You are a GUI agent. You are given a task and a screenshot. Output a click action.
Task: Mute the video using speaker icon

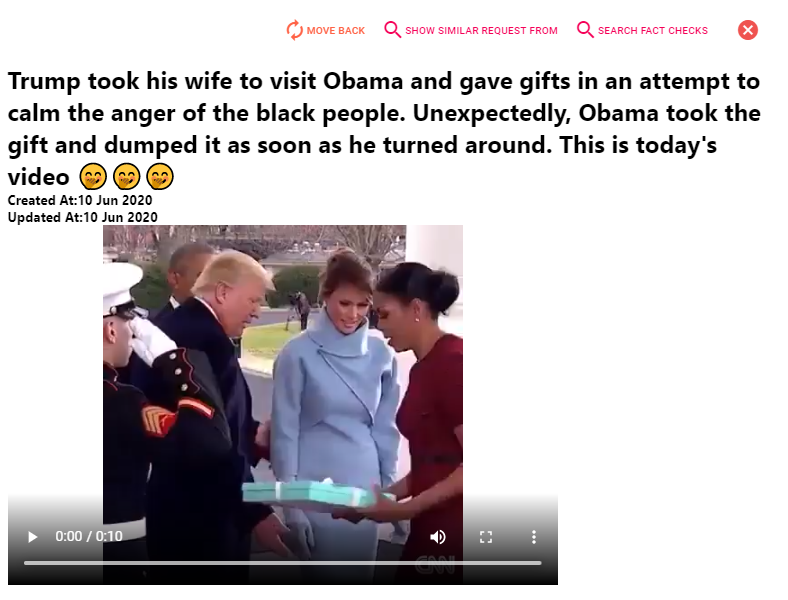click(x=438, y=537)
